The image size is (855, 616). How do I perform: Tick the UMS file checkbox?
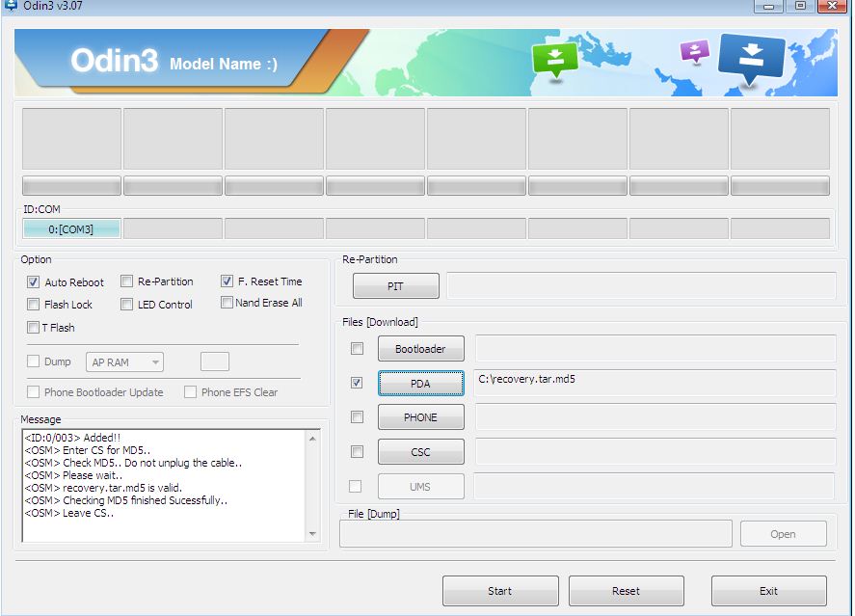click(355, 486)
